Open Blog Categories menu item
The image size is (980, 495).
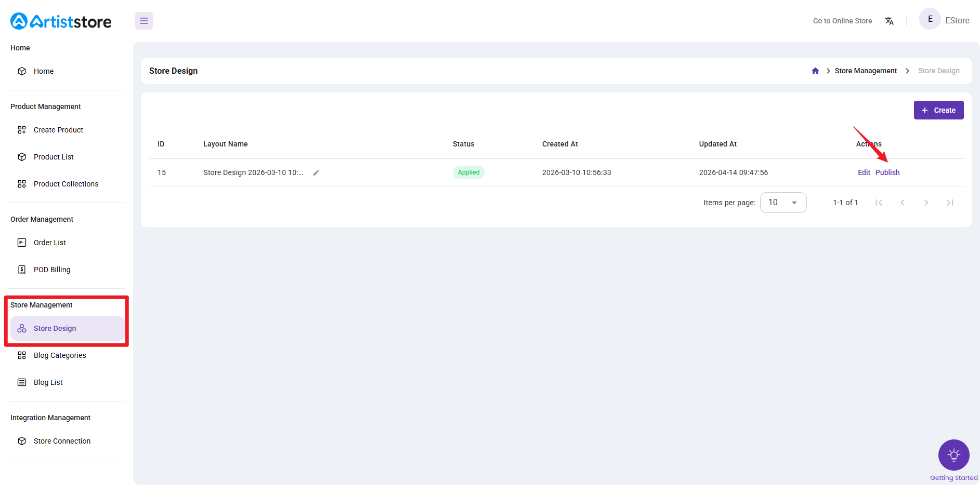pos(68,355)
